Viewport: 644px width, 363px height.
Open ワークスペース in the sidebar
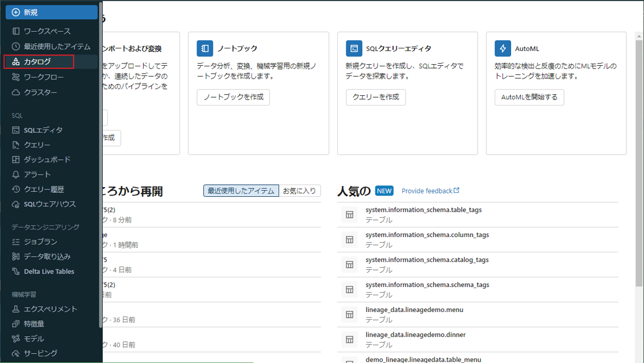coord(47,31)
